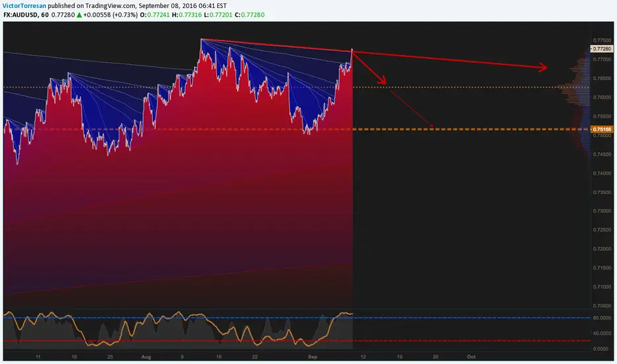Click the 0.77500 price axis label
This screenshot has width=617, height=364.
click(x=602, y=40)
